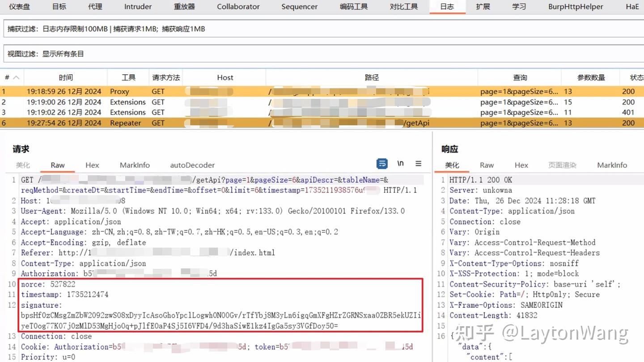Switch to the 重放器 (Repeater) tab
644x362 pixels.
(x=184, y=7)
